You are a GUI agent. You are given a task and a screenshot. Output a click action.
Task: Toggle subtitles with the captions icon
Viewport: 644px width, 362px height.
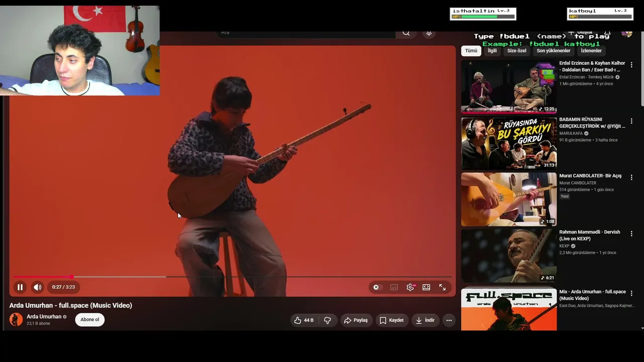394,287
